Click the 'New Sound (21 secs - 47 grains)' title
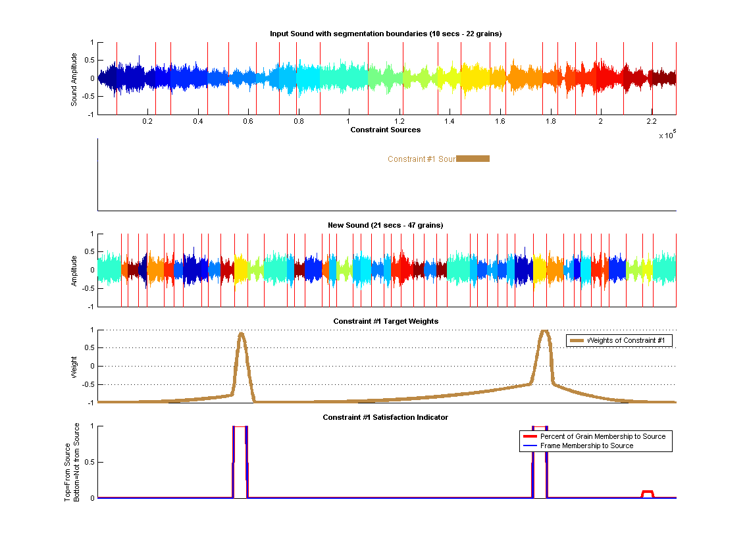Image resolution: width=747 pixels, height=560 pixels. tap(386, 225)
